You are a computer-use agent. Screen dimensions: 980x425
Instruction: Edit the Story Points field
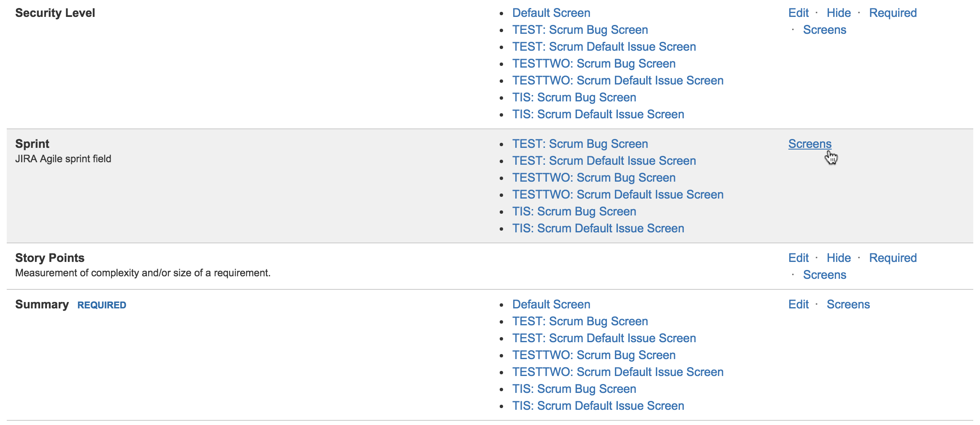pos(798,258)
